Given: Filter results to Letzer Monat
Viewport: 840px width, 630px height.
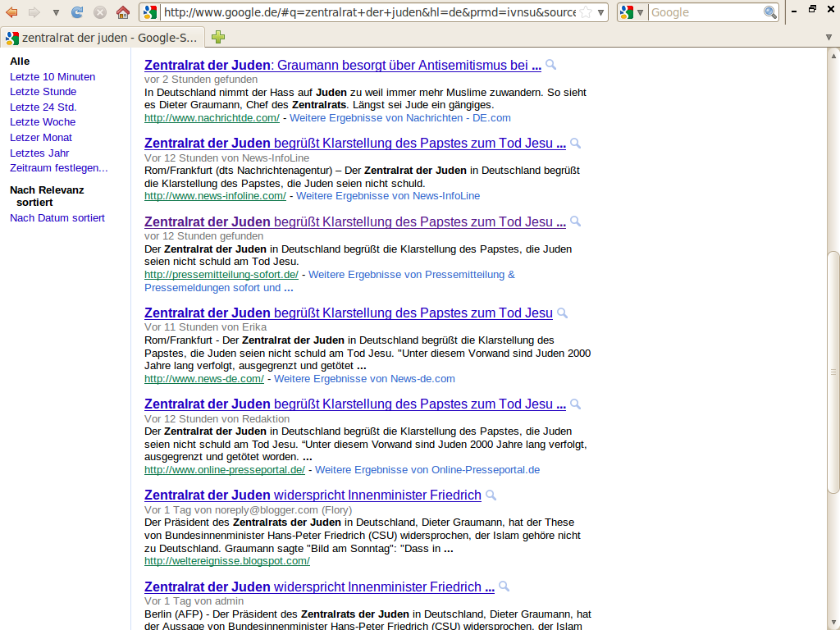Looking at the screenshot, I should 41,138.
